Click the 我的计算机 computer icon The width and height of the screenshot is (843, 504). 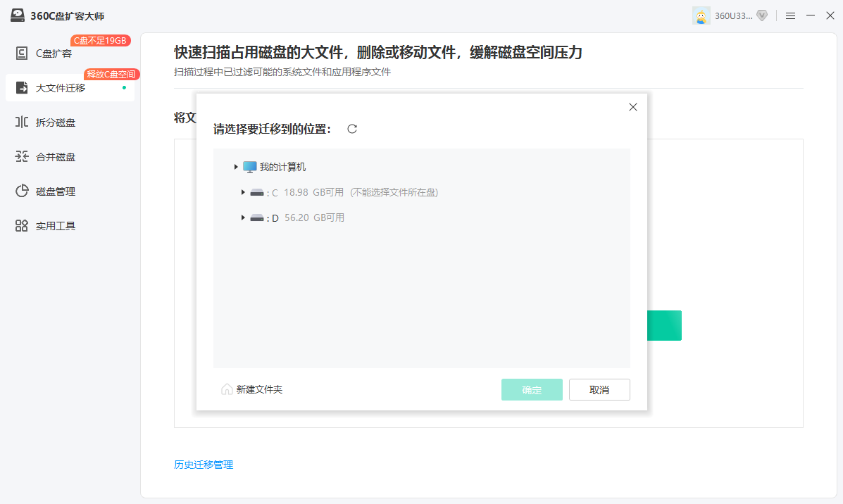tap(249, 167)
